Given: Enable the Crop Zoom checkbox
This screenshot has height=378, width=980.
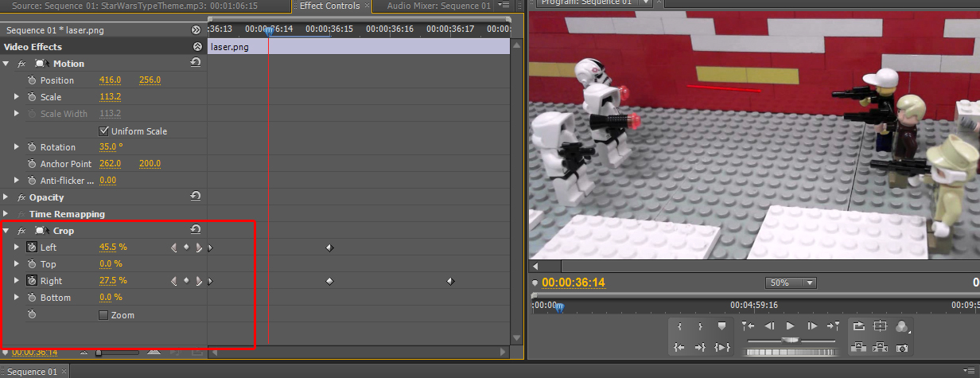Looking at the screenshot, I should tap(103, 315).
